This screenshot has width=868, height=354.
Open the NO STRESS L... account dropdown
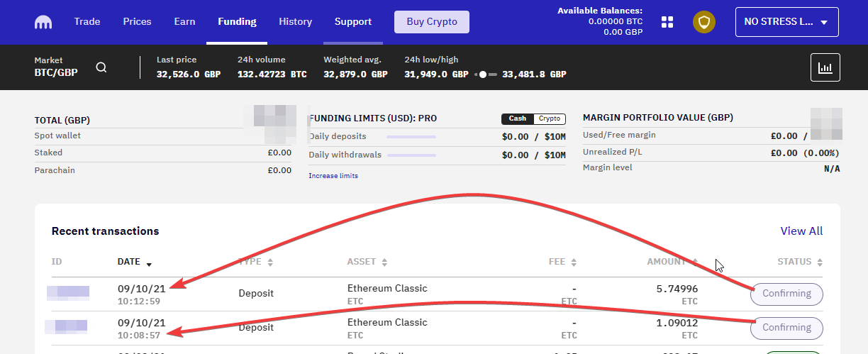787,22
